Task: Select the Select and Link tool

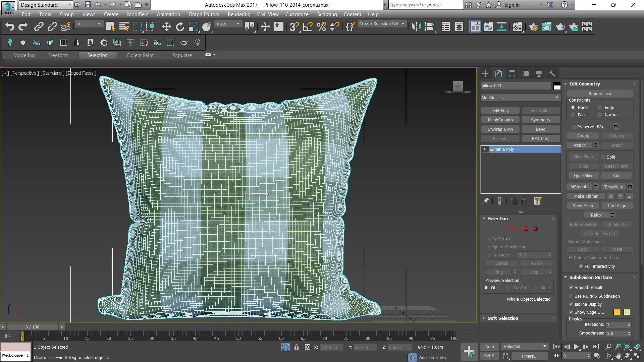Action: click(39, 27)
